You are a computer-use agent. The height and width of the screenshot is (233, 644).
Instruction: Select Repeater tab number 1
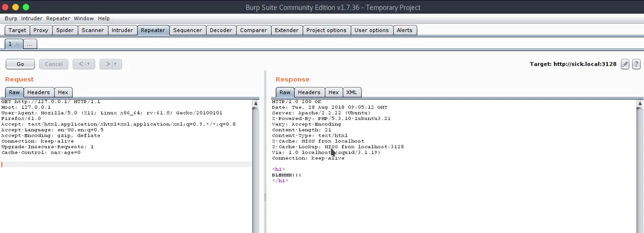coord(10,44)
